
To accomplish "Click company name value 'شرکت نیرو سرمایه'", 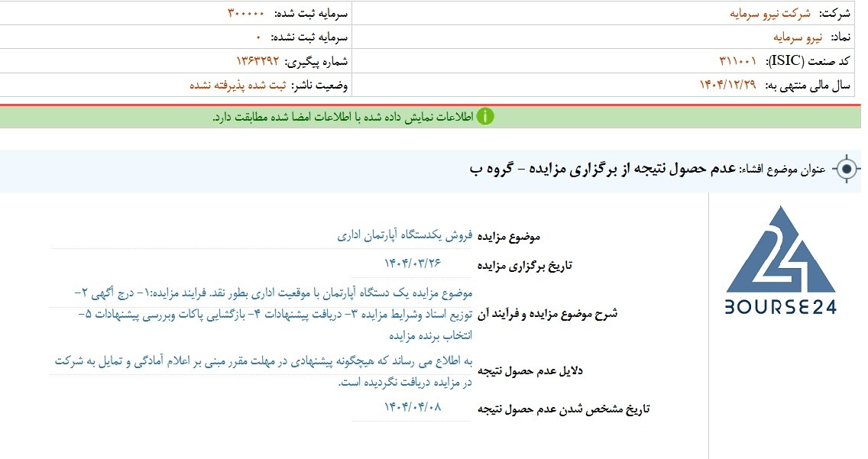I will pyautogui.click(x=769, y=14).
